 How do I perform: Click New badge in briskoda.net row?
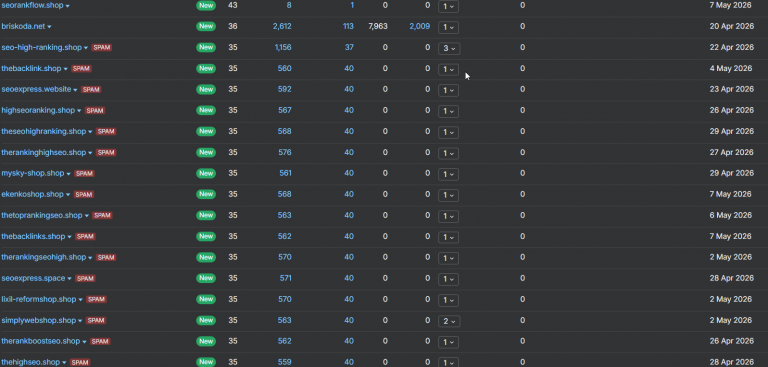coord(206,26)
